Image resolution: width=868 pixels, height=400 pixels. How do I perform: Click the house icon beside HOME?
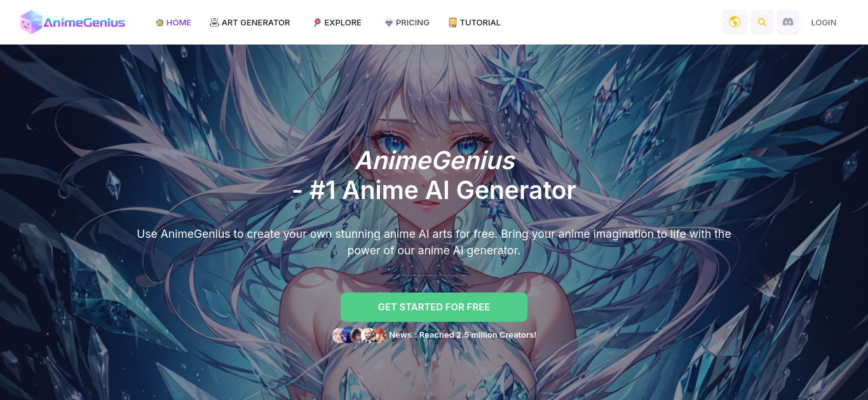(x=159, y=22)
